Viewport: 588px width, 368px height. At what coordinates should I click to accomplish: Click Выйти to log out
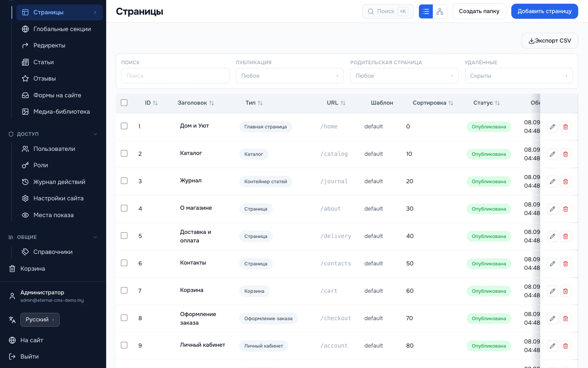[29, 356]
